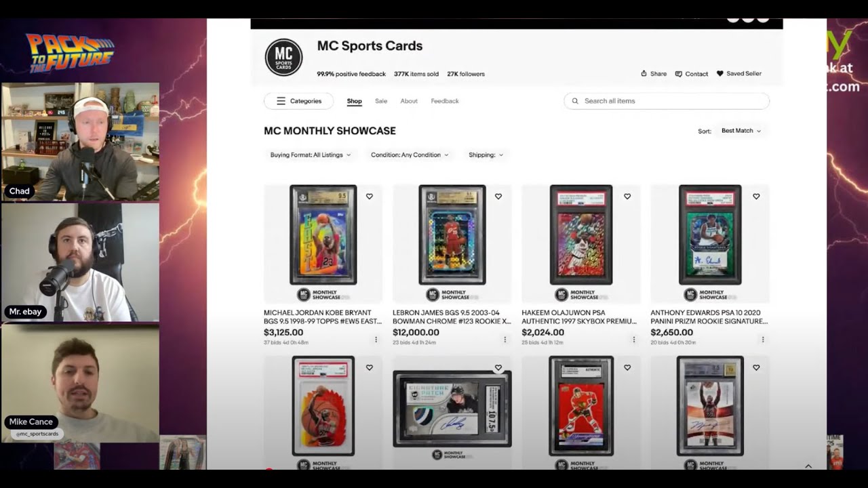Favorite the Signature Patch card in second row

[x=498, y=367]
